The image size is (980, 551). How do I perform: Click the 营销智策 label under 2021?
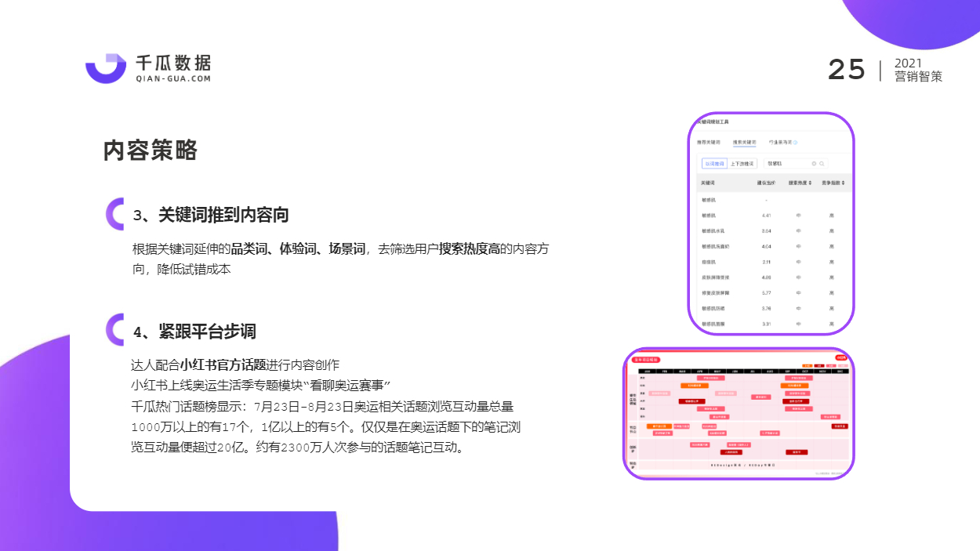click(x=918, y=77)
